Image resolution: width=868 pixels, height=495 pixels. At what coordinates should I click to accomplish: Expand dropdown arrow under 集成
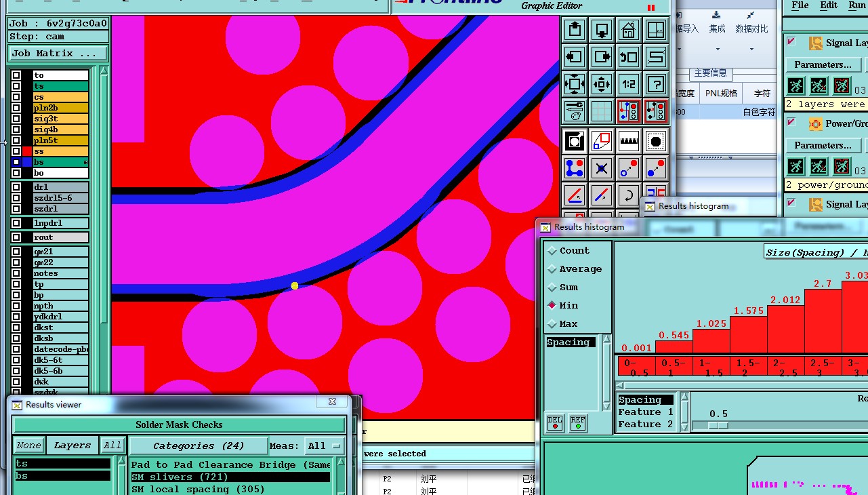[x=718, y=49]
